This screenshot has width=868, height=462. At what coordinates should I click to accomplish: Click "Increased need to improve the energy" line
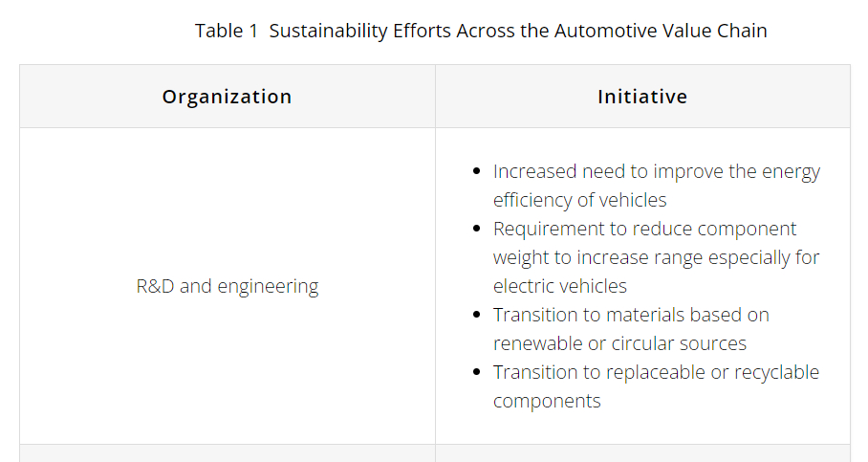[x=657, y=171]
